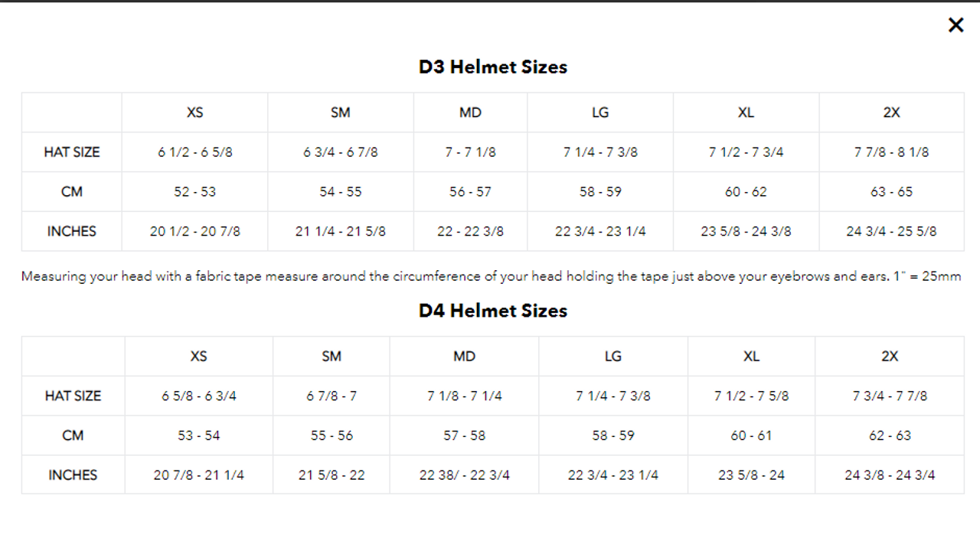This screenshot has height=544, width=980.
Task: Click the CM row label in D3 chart
Action: pyautogui.click(x=71, y=191)
